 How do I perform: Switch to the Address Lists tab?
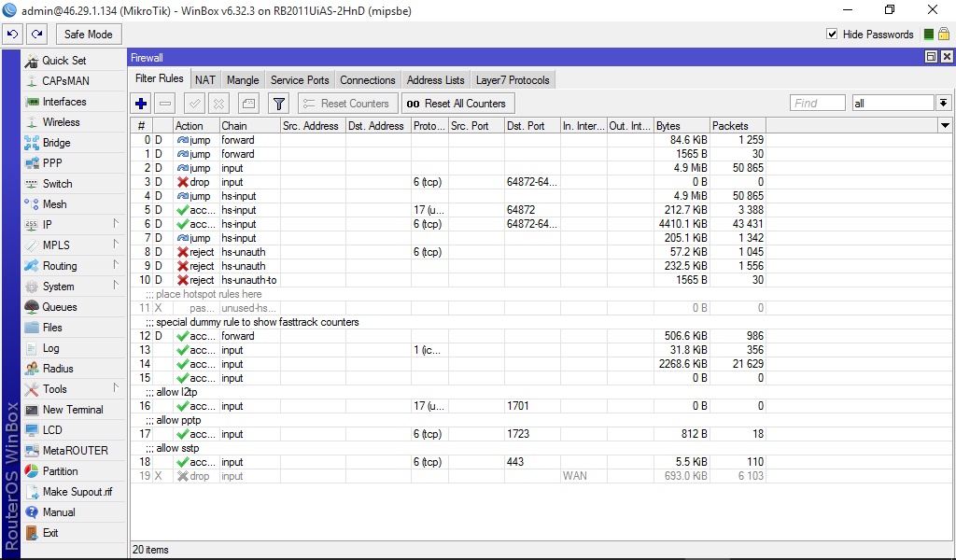click(435, 80)
